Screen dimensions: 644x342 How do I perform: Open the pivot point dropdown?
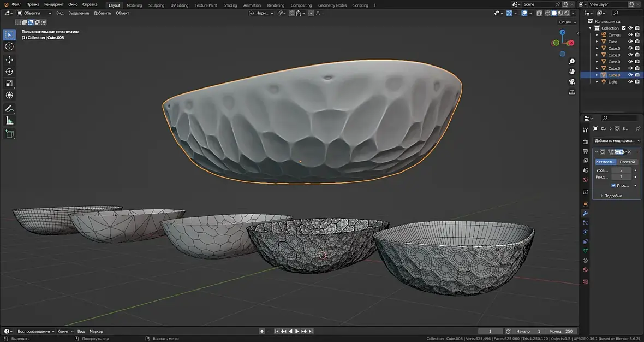[281, 13]
